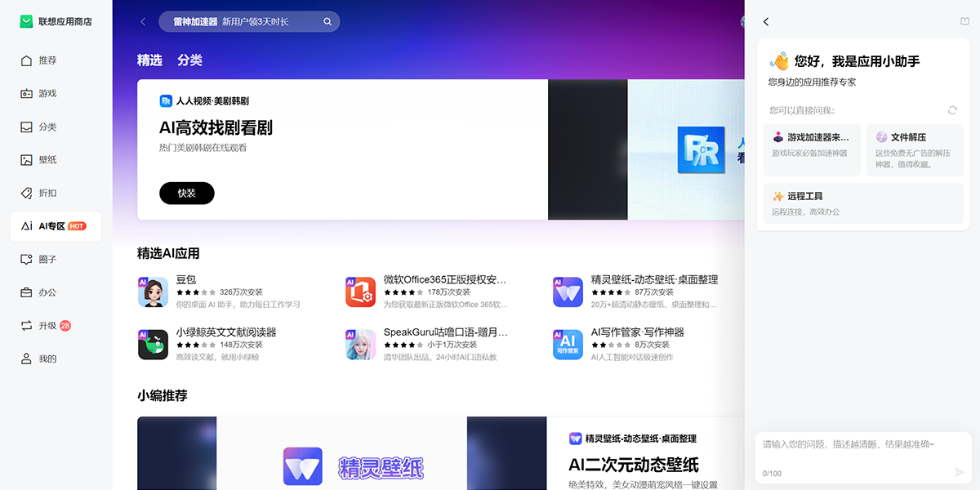Click the 快装 install button
The image size is (980, 490).
(x=186, y=194)
